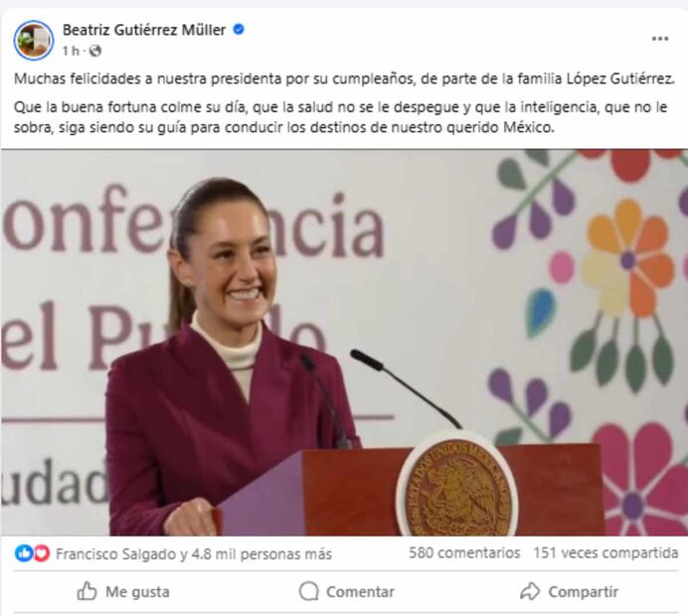The height and width of the screenshot is (616, 688).
Task: Click the thumbs-up Me gusta icon
Action: pyautogui.click(x=86, y=591)
